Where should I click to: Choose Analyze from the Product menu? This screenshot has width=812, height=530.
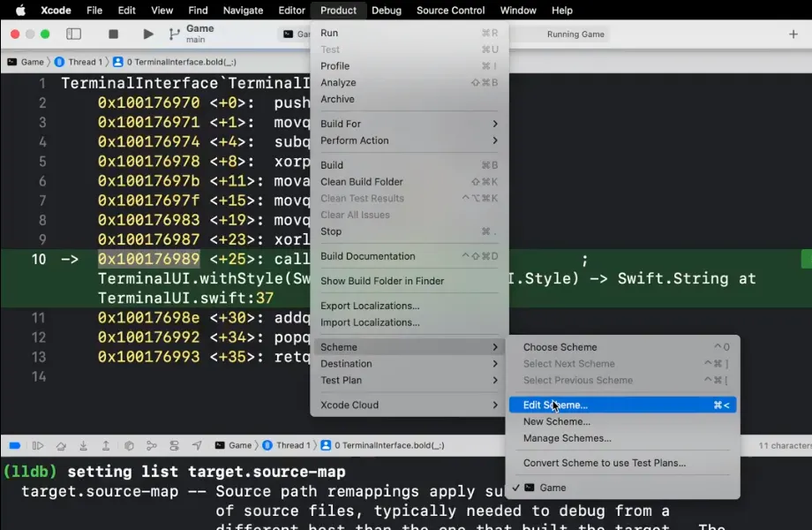(x=410, y=83)
